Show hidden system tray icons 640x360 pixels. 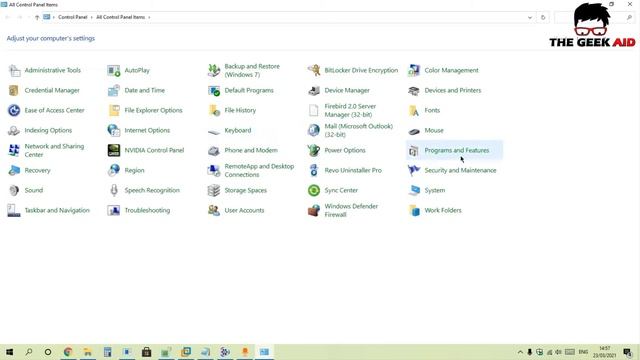click(x=520, y=352)
